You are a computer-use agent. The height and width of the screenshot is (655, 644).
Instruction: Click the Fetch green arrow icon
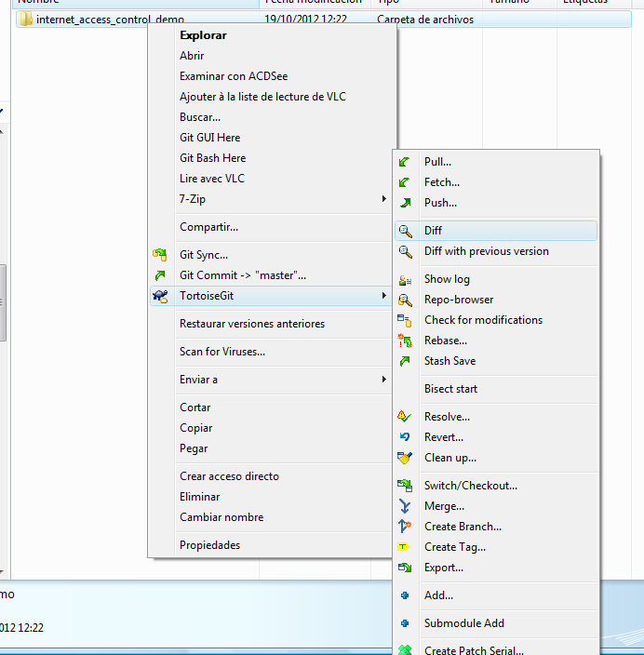click(x=405, y=182)
